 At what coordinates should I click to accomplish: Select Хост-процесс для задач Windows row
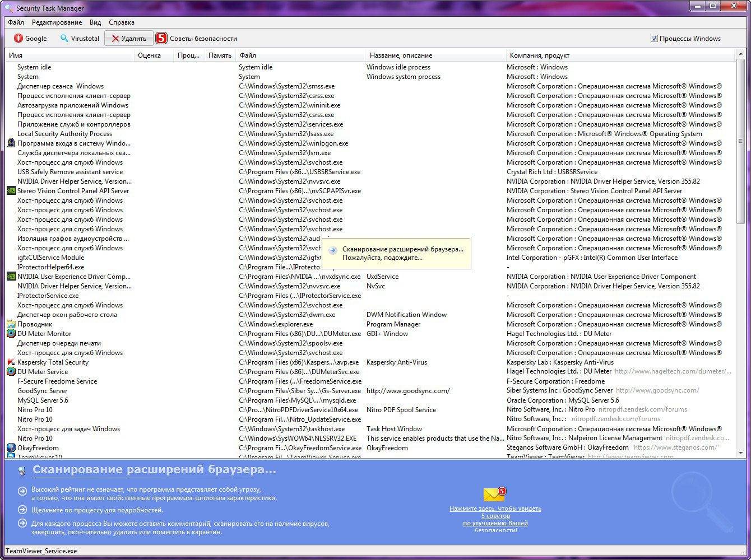pos(370,429)
